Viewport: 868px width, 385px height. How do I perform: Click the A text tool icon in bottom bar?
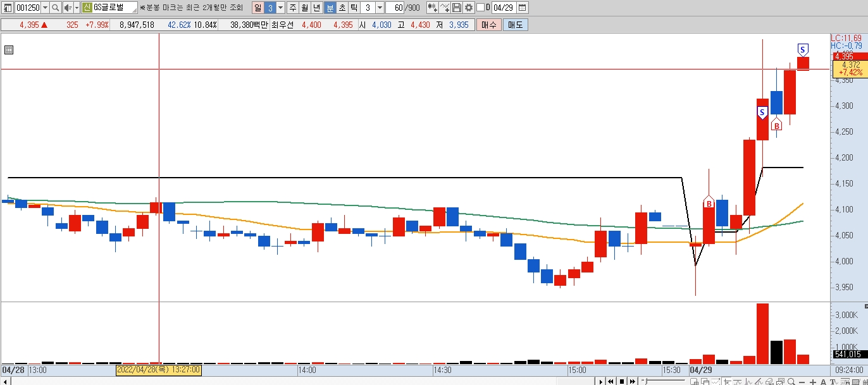click(824, 381)
